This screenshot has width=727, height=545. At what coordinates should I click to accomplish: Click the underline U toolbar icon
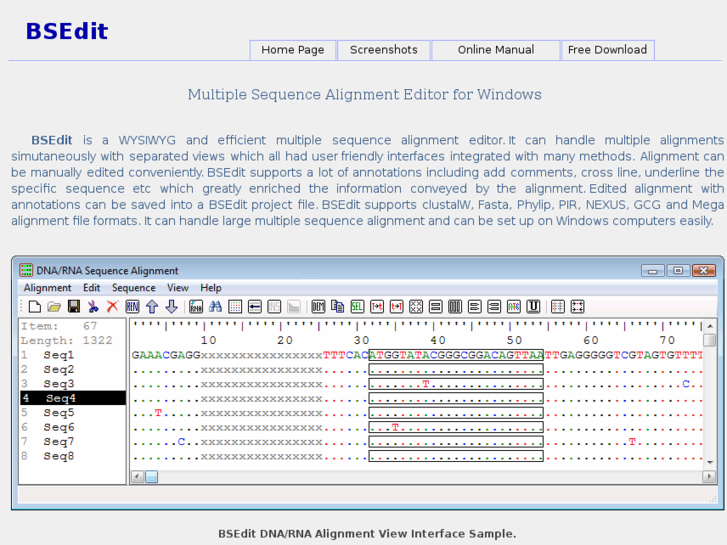533,307
